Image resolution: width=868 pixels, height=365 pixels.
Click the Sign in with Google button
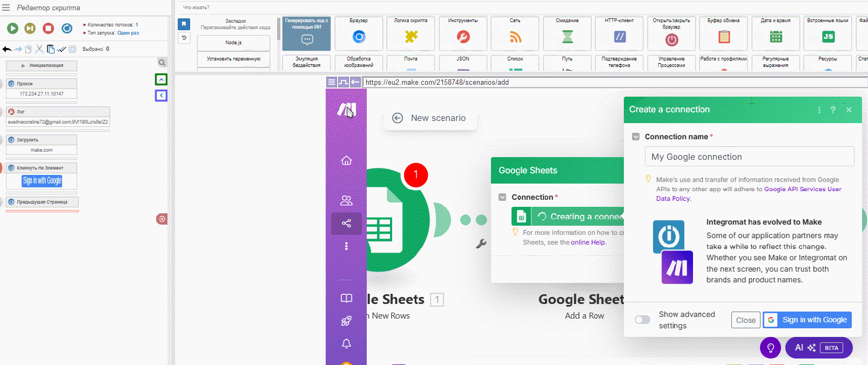pyautogui.click(x=807, y=320)
